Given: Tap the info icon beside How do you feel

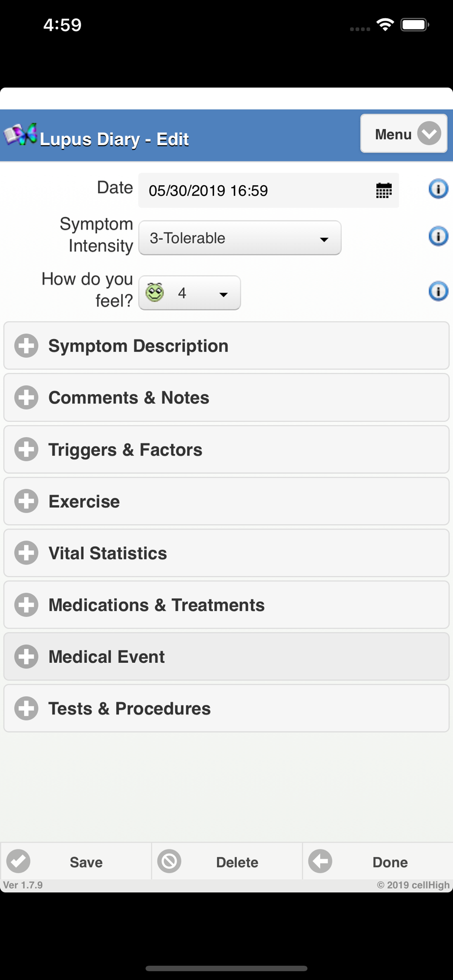Looking at the screenshot, I should click(x=438, y=291).
